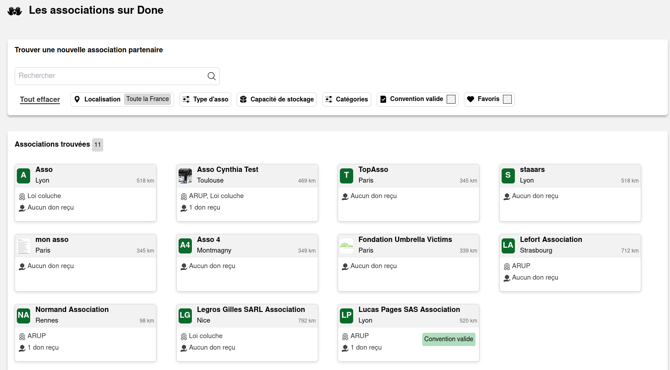Click the results count badge 11
Screen dimensions: 670x370
[97, 145]
